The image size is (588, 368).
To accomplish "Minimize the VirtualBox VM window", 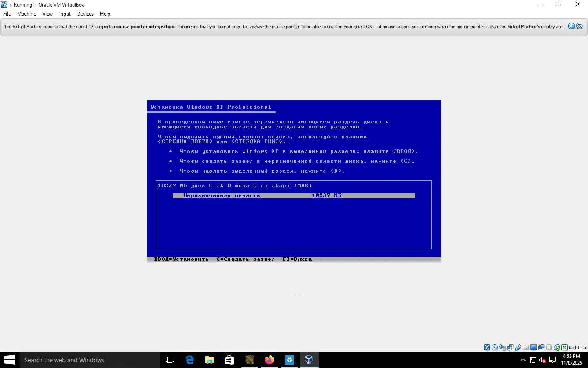I will 541,4.
